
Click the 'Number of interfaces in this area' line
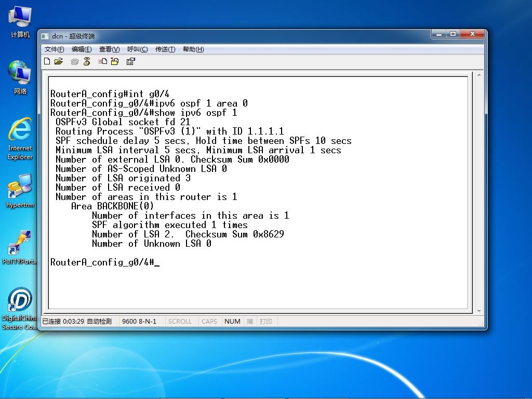coord(190,216)
